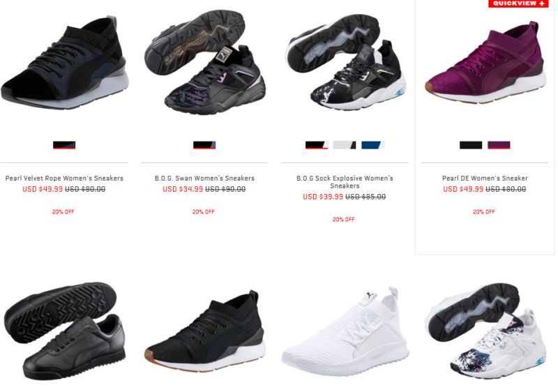The height and width of the screenshot is (392, 558).
Task: Click the B.O.G Sock Explosive sneaker image
Action: pyautogui.click(x=345, y=62)
